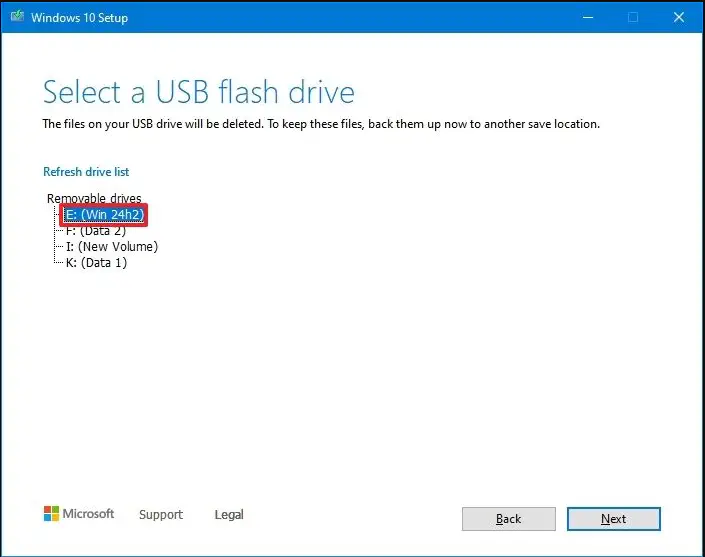This screenshot has height=557, width=705.
Task: Click the Microsoft wordmark text
Action: [x=88, y=513]
